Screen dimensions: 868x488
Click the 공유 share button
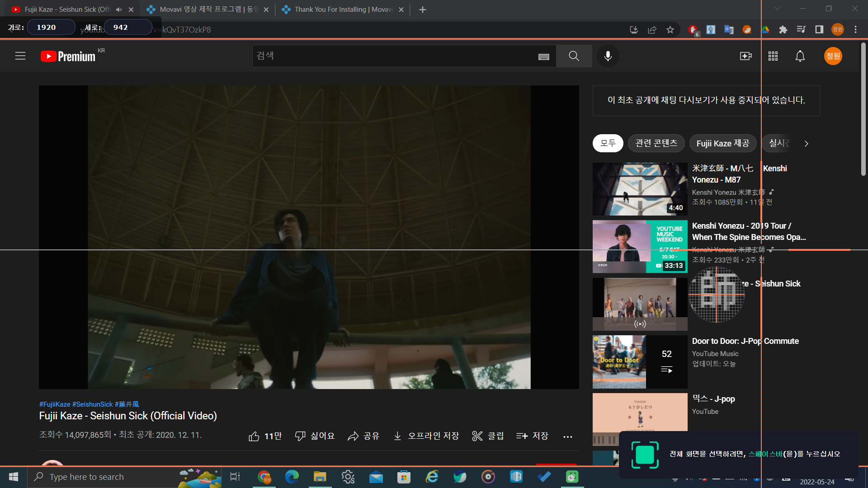point(363,436)
